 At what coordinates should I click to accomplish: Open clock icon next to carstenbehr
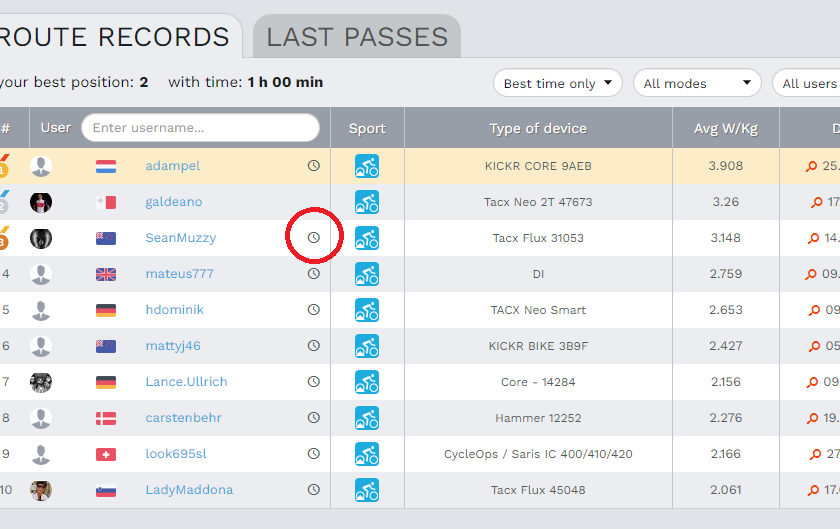pyautogui.click(x=313, y=417)
